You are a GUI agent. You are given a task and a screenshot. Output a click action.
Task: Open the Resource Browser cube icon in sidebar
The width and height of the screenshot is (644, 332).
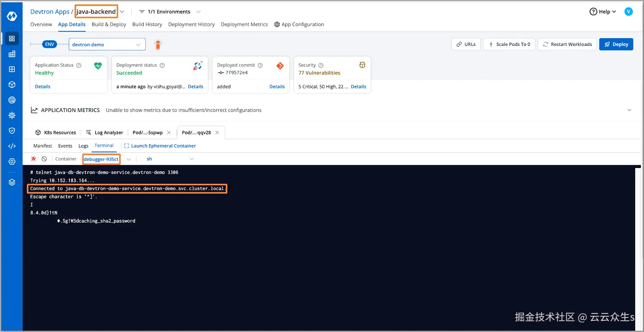tap(12, 85)
